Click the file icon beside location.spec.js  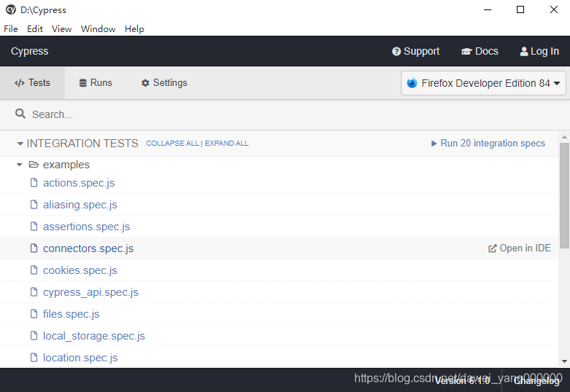[34, 358]
